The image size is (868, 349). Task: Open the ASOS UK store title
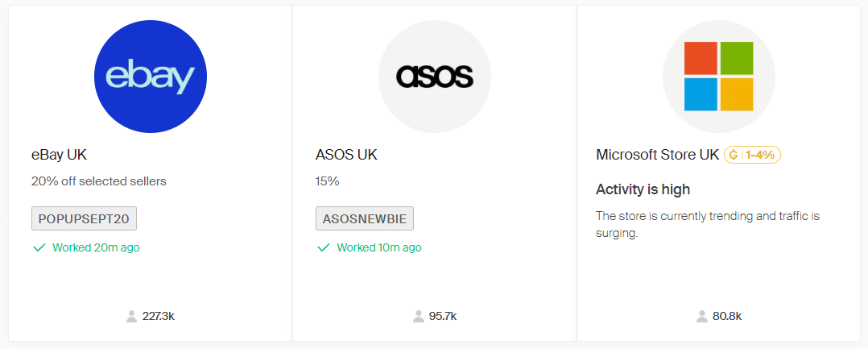[x=346, y=155]
